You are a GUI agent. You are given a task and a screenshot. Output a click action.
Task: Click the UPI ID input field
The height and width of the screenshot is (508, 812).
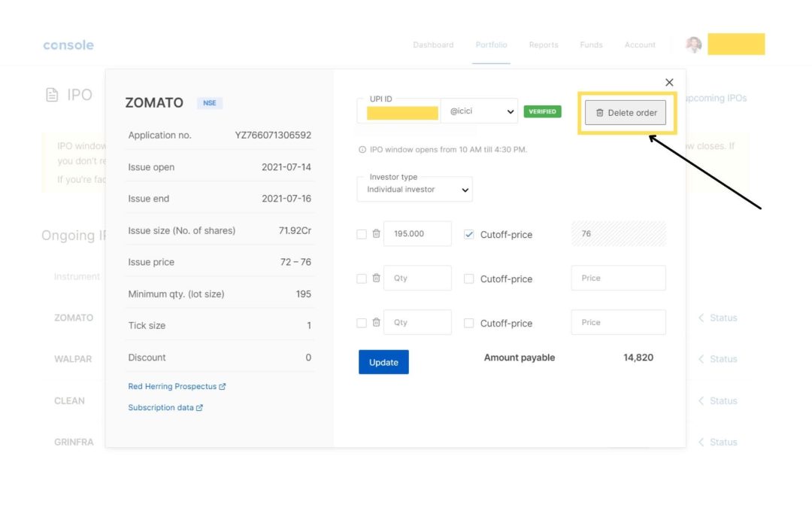[398, 111]
